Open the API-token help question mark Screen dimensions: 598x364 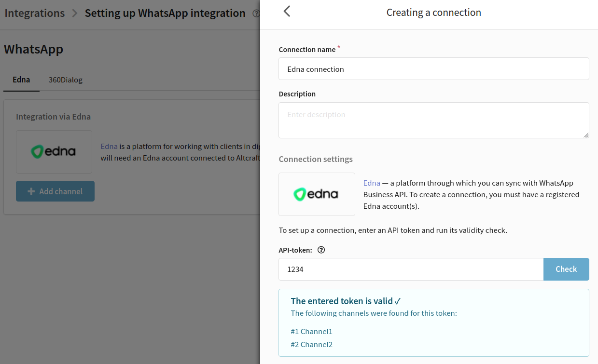pos(321,250)
